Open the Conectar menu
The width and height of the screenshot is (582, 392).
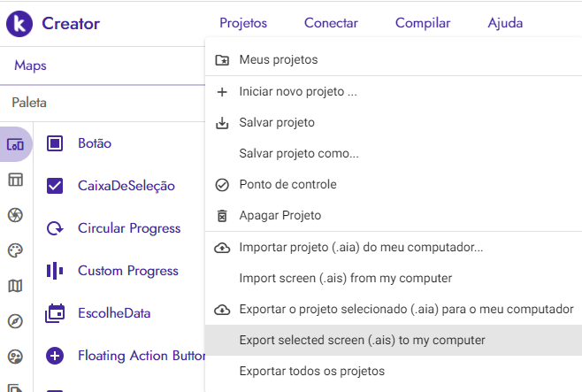point(331,23)
